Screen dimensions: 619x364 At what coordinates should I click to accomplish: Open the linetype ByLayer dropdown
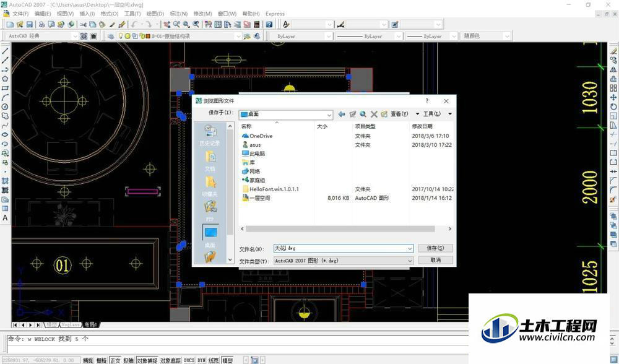(369, 36)
